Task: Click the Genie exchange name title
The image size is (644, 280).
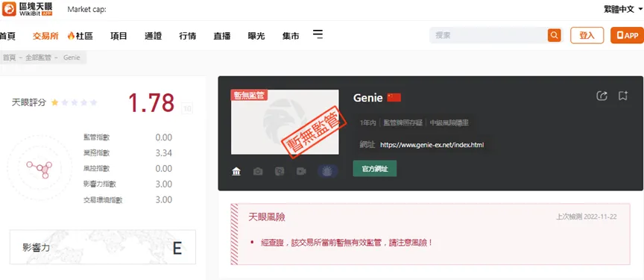Action: click(368, 98)
